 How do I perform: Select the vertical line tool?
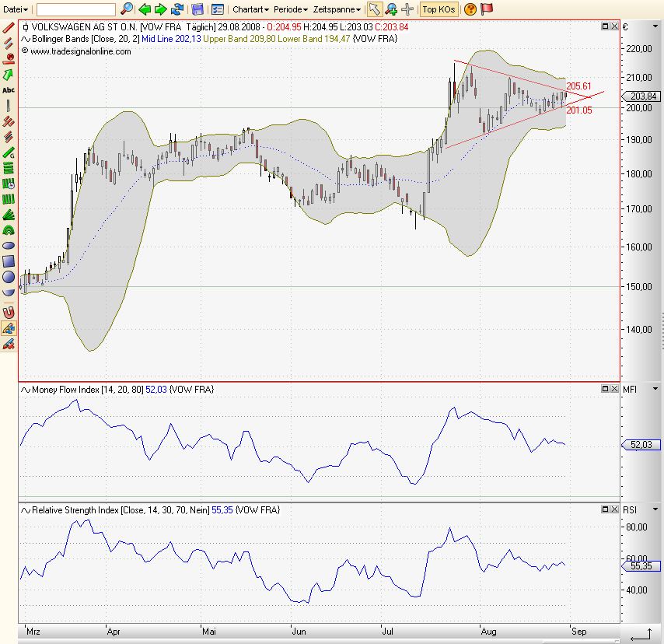[x=9, y=106]
